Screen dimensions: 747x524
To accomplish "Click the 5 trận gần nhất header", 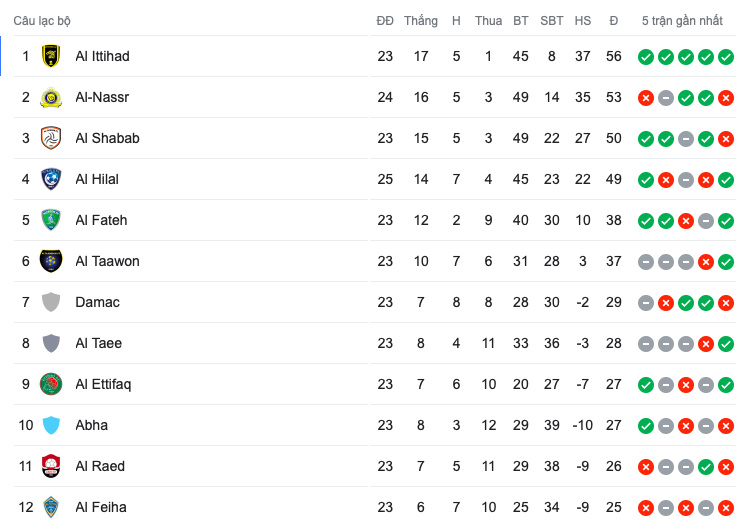I will pos(682,21).
